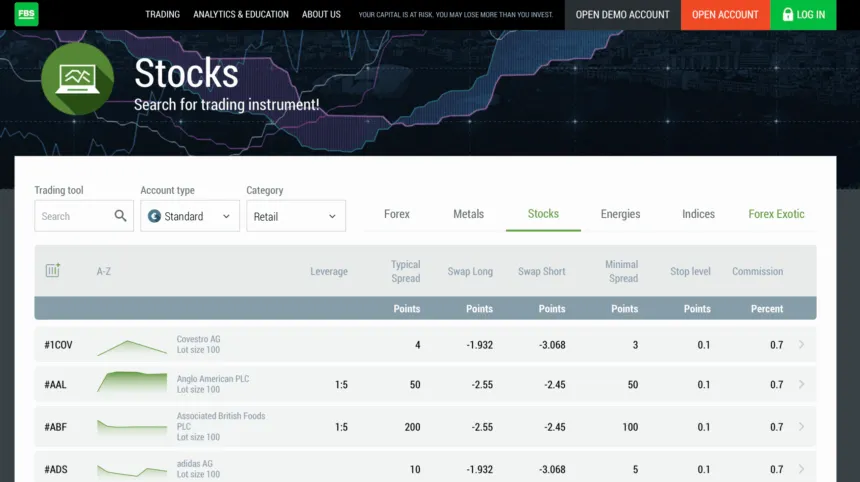Click the table columns icon in header
The height and width of the screenshot is (482, 860).
[53, 271]
